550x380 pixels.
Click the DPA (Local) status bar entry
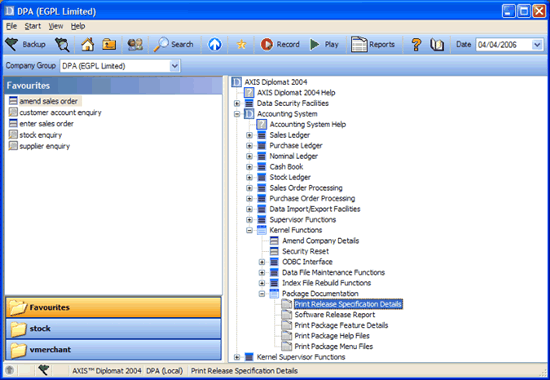pos(165,371)
